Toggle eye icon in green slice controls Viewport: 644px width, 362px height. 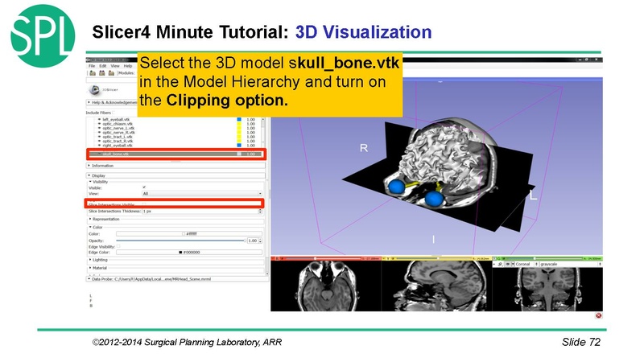click(x=508, y=265)
